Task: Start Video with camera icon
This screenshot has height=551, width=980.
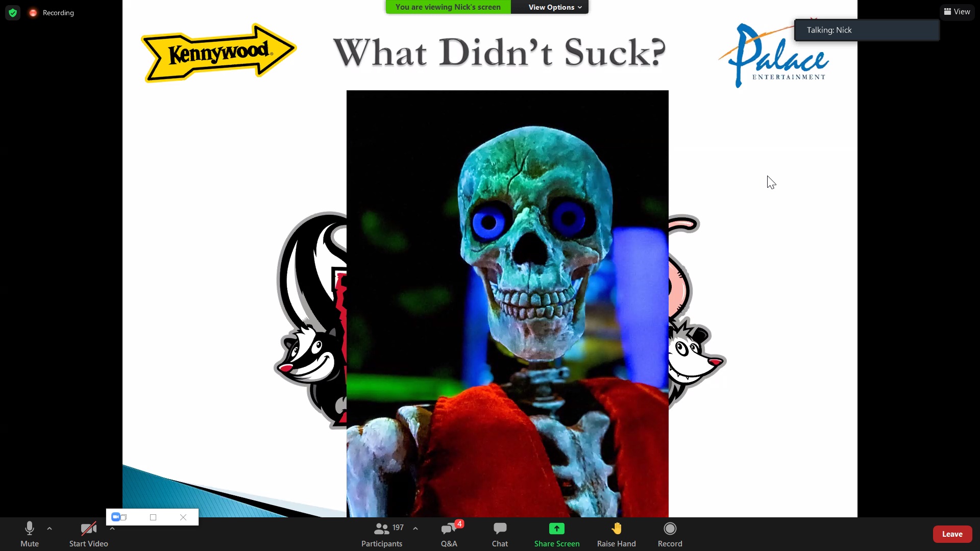Action: 88,534
